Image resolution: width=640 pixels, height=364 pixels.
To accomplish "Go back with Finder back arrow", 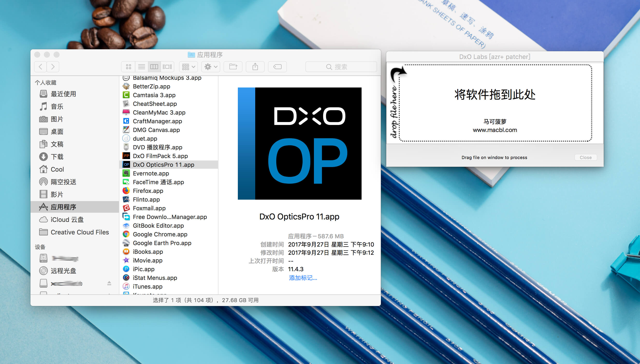I will coord(41,67).
